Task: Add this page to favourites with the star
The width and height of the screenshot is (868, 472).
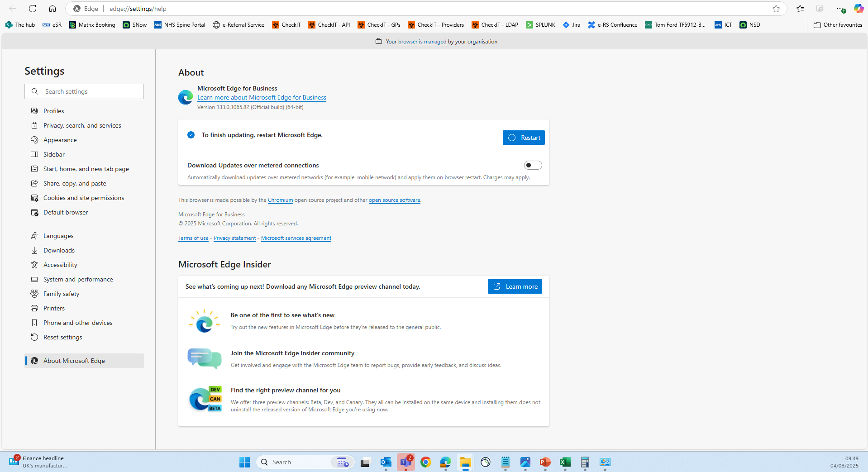Action: [x=776, y=9]
